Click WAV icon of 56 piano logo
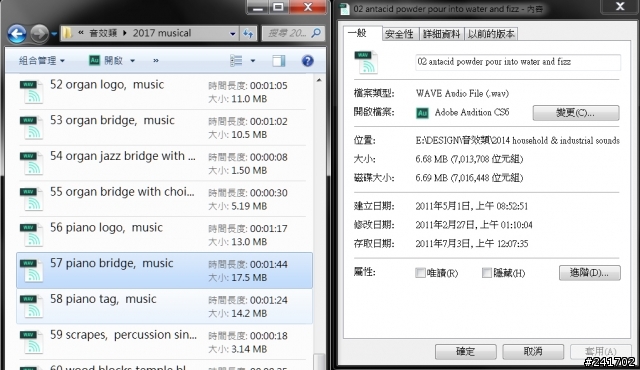Viewport: 640px width, 370px height. point(31,235)
